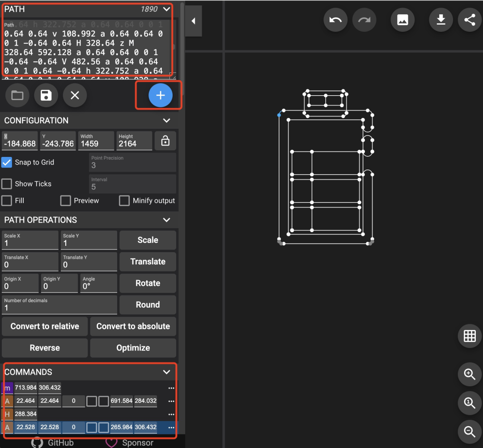Viewport: 483px width, 448px height.
Task: Save the current path with the floppy disk icon
Action: [x=46, y=95]
